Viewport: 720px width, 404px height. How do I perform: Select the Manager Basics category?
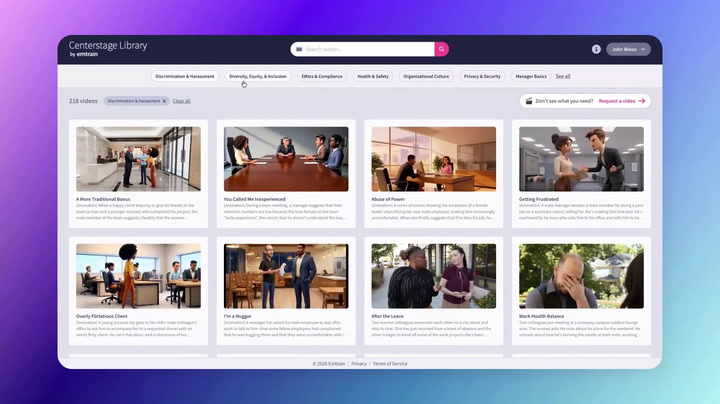[x=531, y=76]
